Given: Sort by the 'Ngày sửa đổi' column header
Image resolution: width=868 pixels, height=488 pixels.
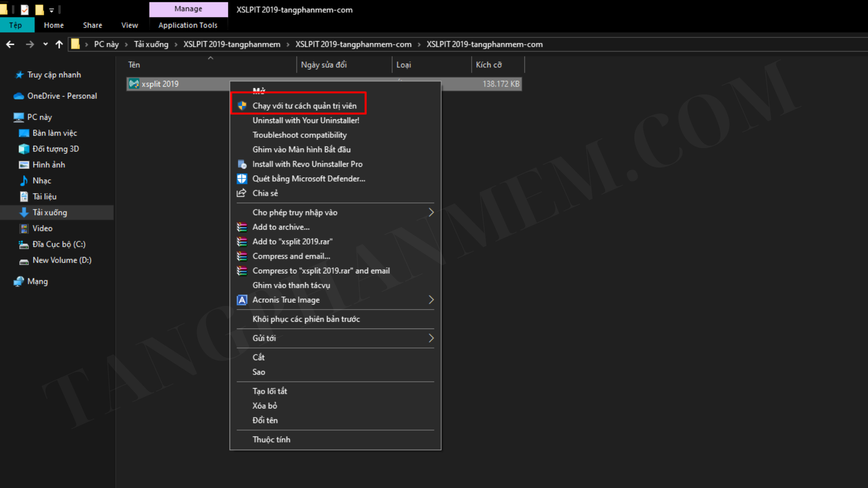Looking at the screenshot, I should (x=324, y=65).
